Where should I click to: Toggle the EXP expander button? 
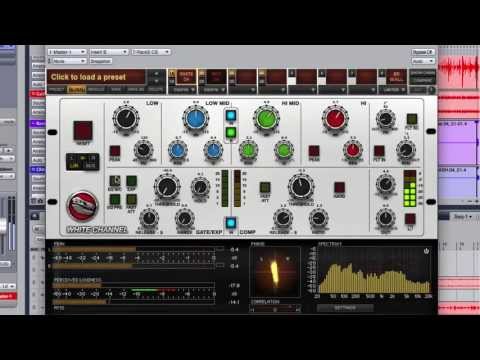(131, 181)
